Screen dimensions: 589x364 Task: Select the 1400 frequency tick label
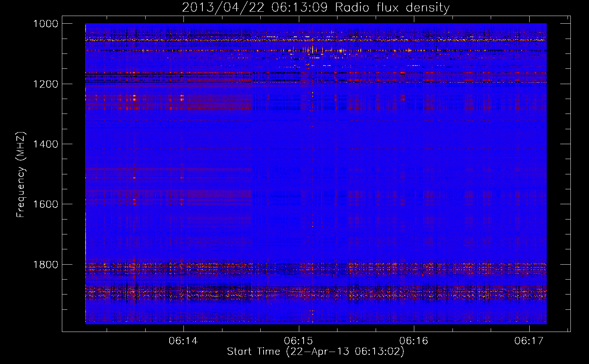pyautogui.click(x=46, y=144)
